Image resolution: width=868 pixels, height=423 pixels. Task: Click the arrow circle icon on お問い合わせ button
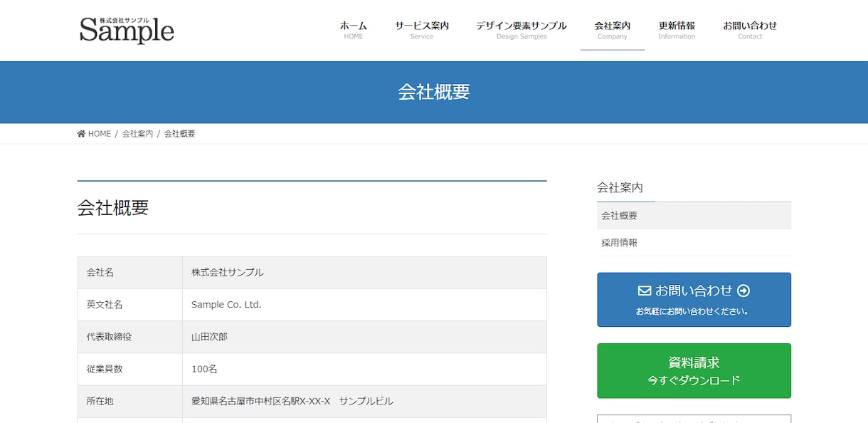point(743,291)
